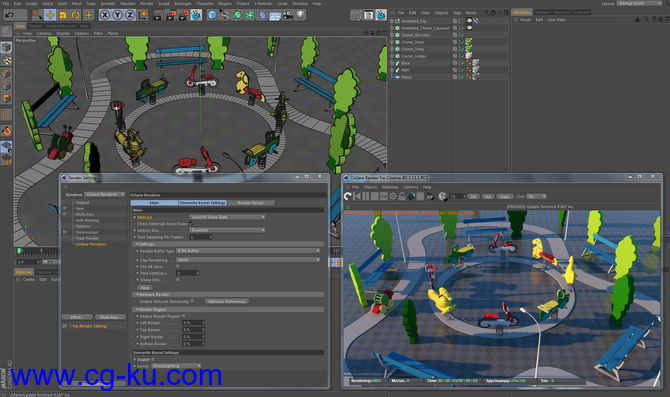
Task: Add a Camera object from the toolbar
Action: (x=288, y=15)
